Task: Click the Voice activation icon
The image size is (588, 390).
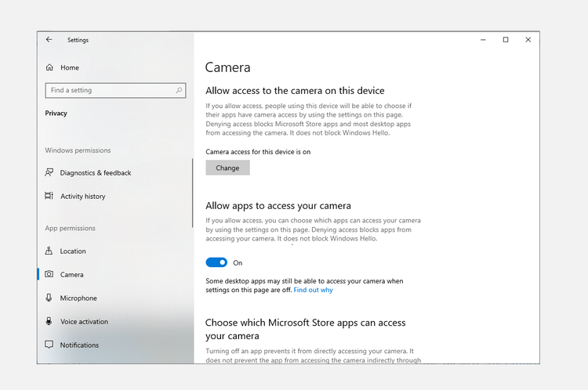Action: tap(49, 321)
